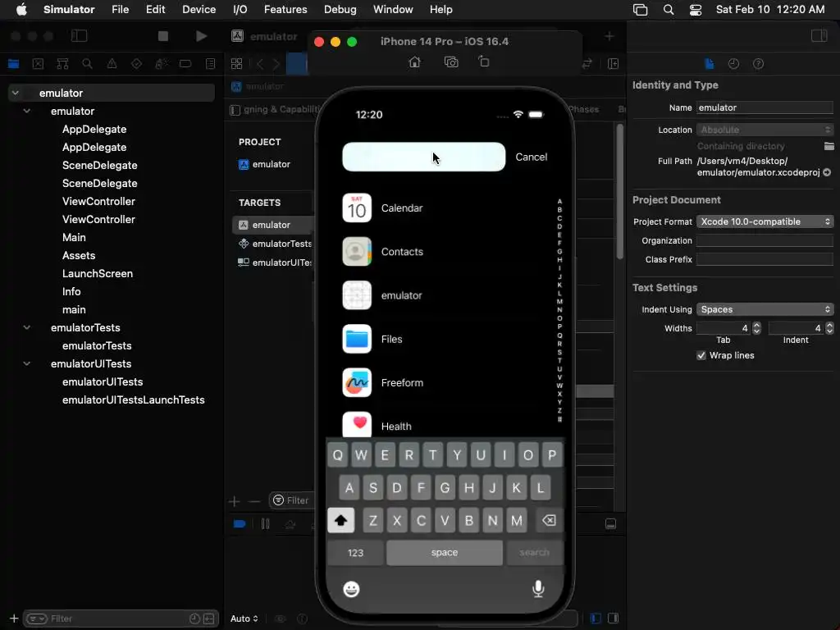This screenshot has width=840, height=630.
Task: Collapse the root emulator project row
Action: tap(16, 93)
